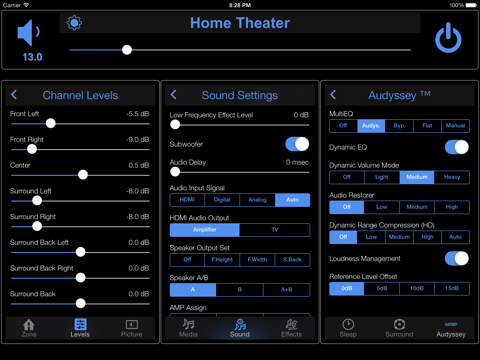Set Audio Restorer to Off
480x360 pixels.
point(347,207)
